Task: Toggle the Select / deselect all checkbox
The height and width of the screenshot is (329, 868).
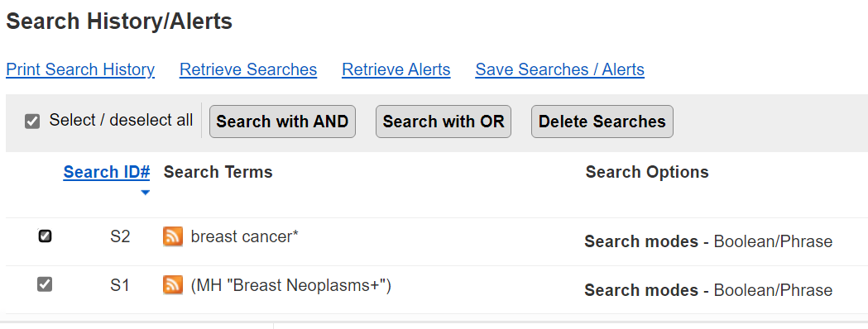Action: (x=32, y=121)
